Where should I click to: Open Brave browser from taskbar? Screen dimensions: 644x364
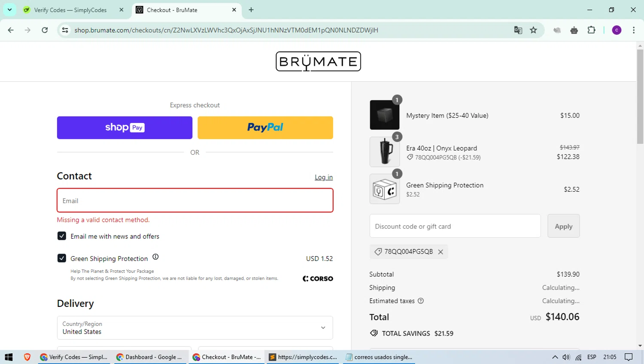click(27, 357)
